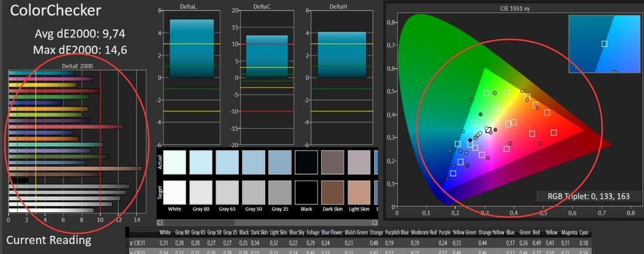The image size is (644, 254).
Task: Click the Target Light Skin swatch
Action: tap(359, 192)
